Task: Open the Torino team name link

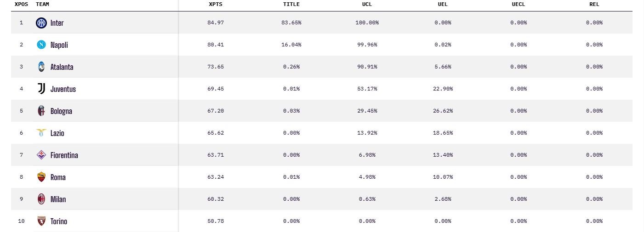Action: point(59,221)
